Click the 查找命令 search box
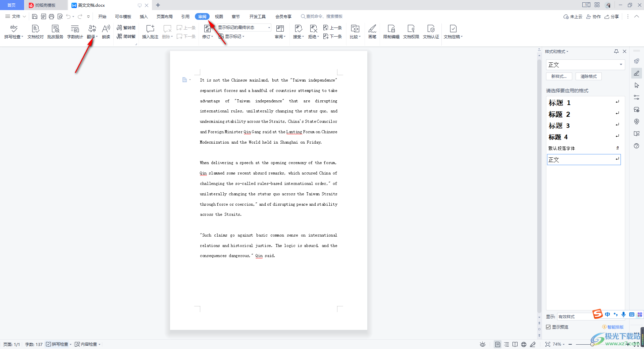The image size is (644, 349). coord(322,16)
